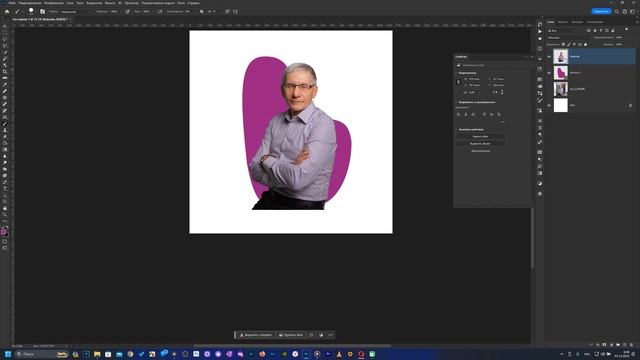This screenshot has height=360, width=640.
Task: Click brush Opacity value field in options bar
Action: (x=114, y=12)
